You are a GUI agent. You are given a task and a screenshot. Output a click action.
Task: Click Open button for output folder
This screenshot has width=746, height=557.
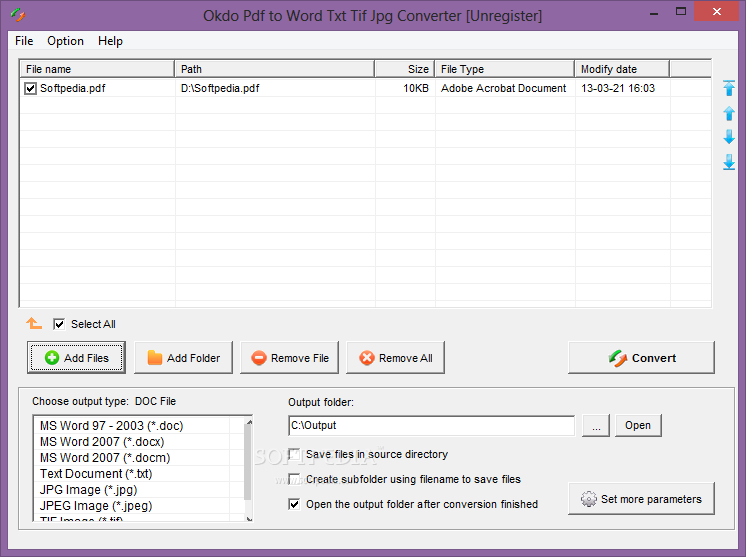click(638, 425)
